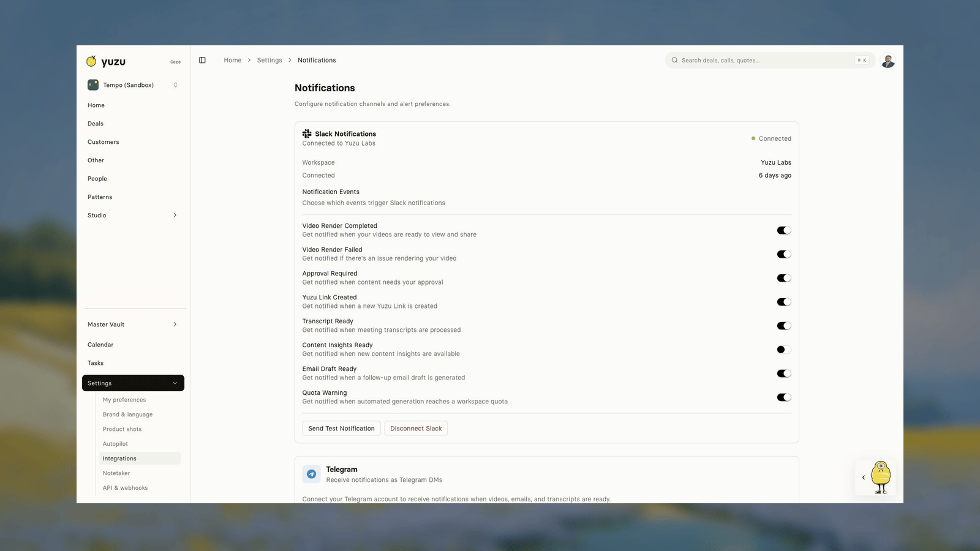Click the Connected status indicator
Viewport: 980px width, 551px height.
click(771, 138)
